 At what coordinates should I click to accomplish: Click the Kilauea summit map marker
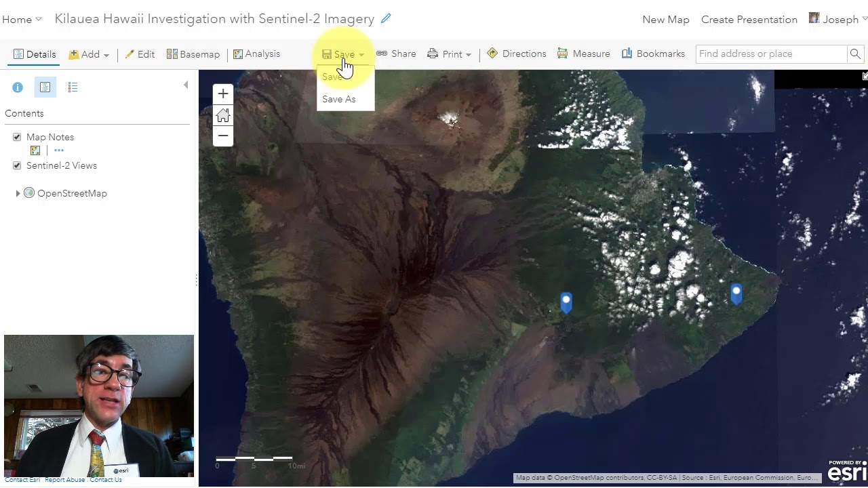click(566, 302)
